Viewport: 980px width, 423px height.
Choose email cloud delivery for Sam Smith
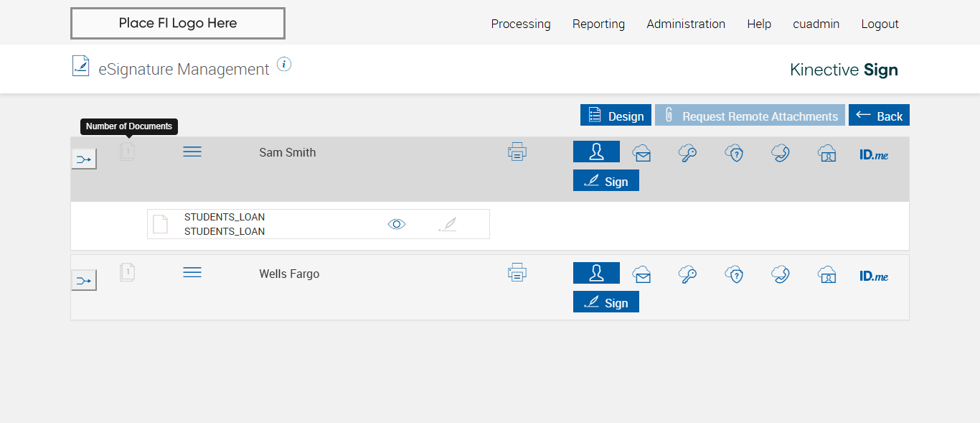[641, 153]
